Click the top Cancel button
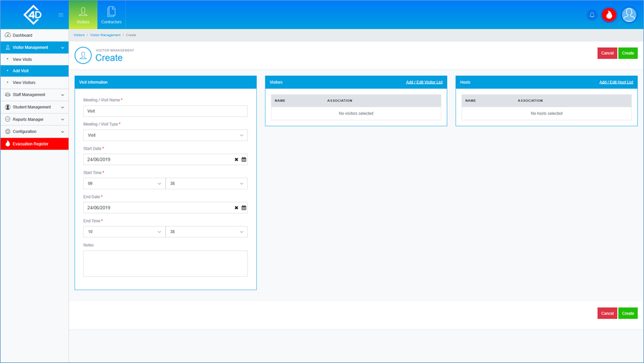 click(607, 53)
